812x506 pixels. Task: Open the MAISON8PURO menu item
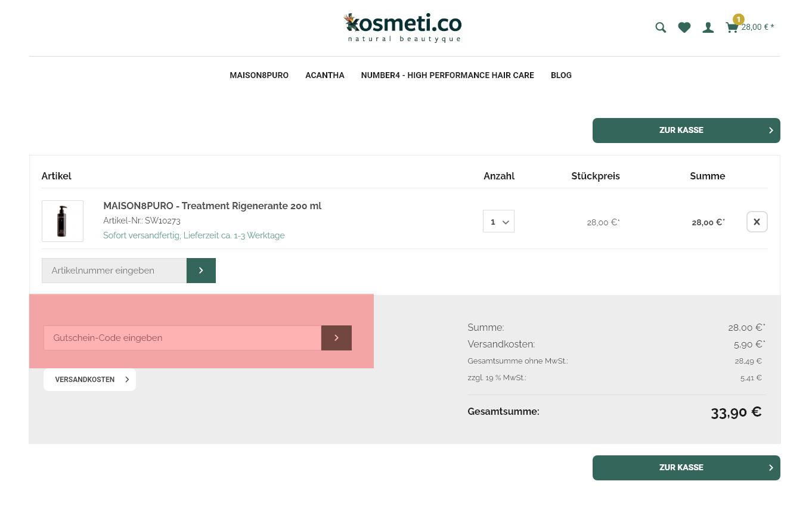pyautogui.click(x=259, y=75)
